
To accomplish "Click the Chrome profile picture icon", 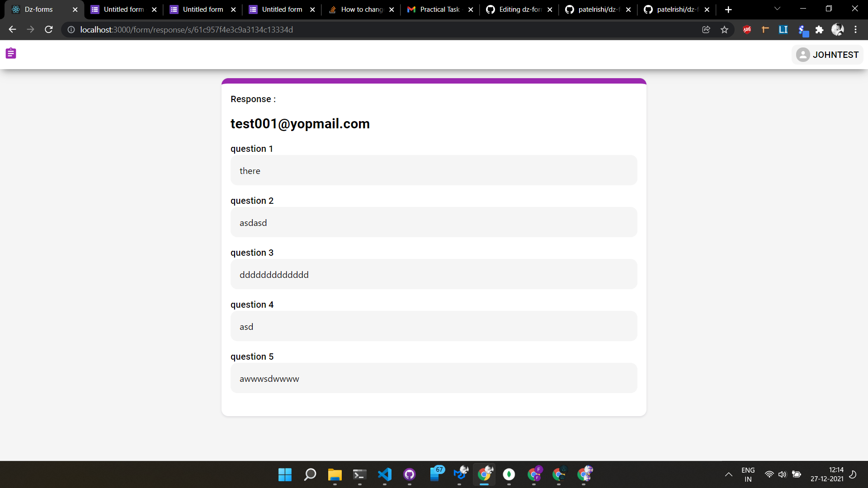I will point(838,29).
